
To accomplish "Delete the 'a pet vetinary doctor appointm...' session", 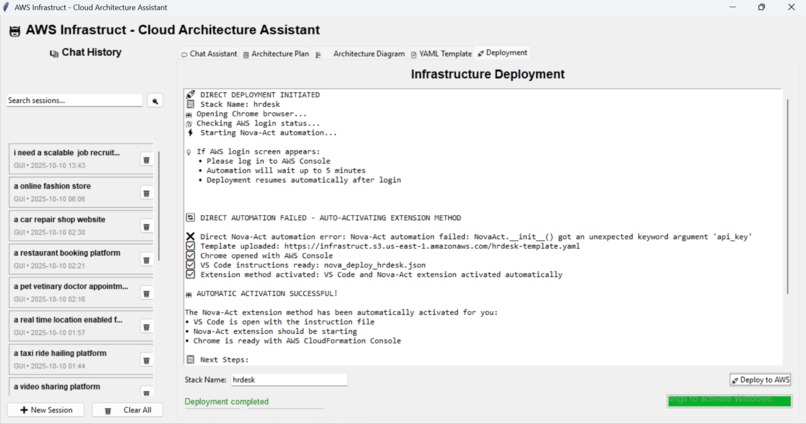I will 146,293.
